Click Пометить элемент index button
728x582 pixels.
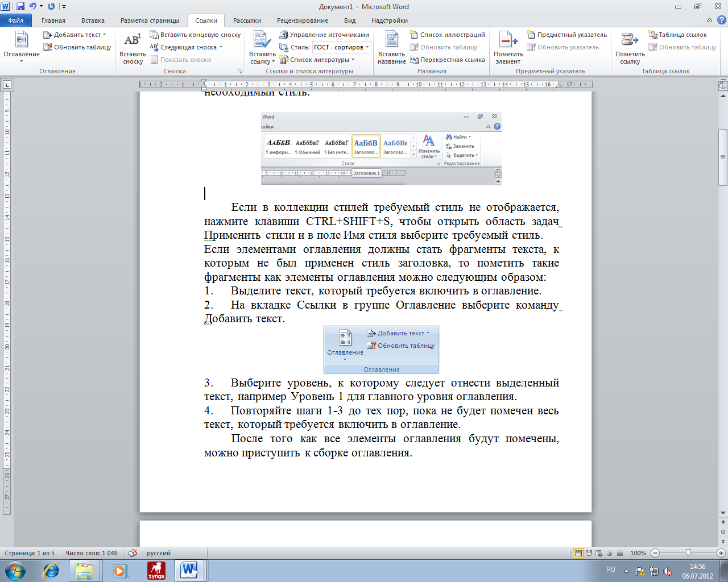point(508,48)
